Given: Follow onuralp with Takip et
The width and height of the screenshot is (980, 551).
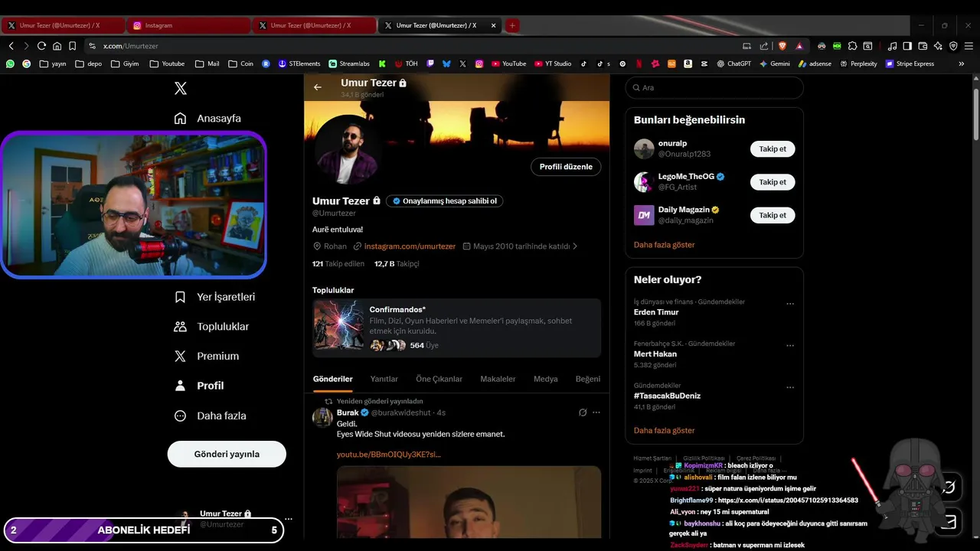Looking at the screenshot, I should pos(773,149).
